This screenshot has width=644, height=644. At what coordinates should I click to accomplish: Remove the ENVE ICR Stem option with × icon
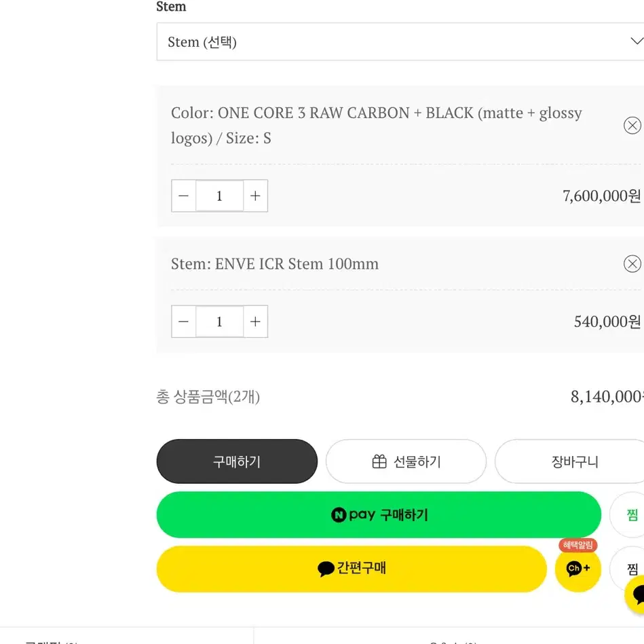pyautogui.click(x=632, y=264)
